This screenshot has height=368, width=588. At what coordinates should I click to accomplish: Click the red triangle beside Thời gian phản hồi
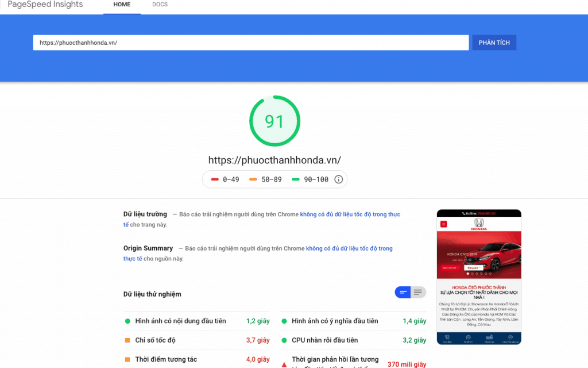(x=284, y=365)
